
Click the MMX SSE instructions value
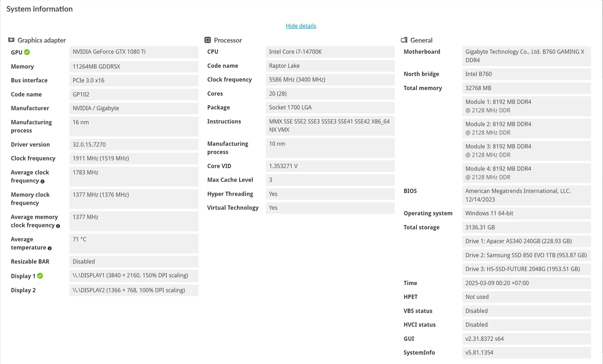pos(330,125)
